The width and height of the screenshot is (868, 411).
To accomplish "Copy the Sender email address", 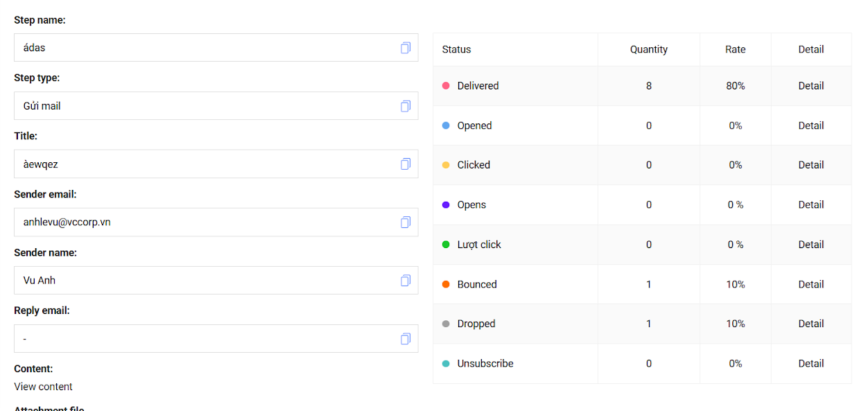I will click(406, 222).
